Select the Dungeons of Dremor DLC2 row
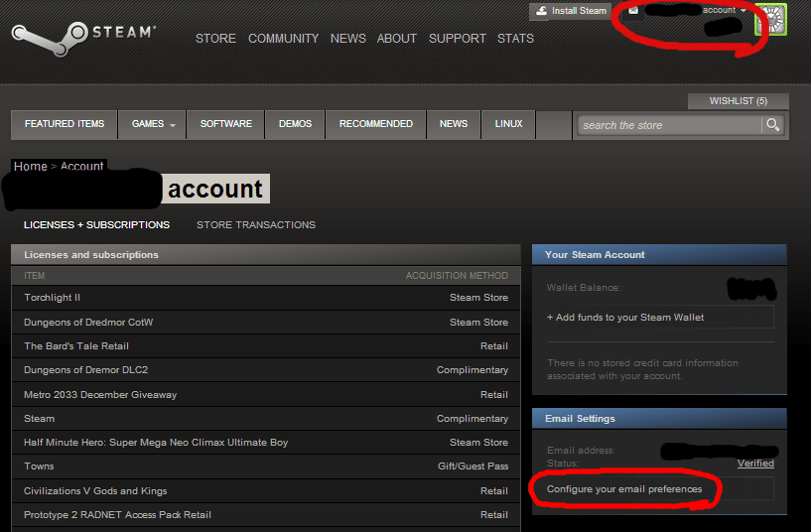 pyautogui.click(x=266, y=370)
